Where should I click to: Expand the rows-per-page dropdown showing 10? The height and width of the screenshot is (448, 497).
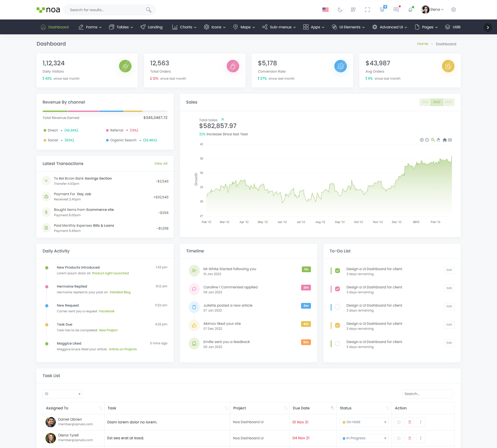(x=62, y=394)
